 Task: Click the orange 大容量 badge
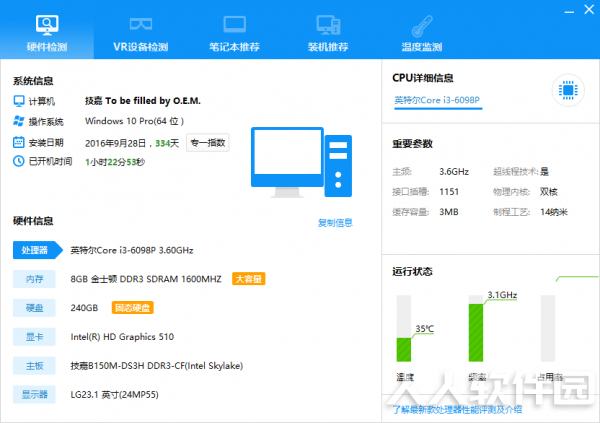click(x=249, y=279)
